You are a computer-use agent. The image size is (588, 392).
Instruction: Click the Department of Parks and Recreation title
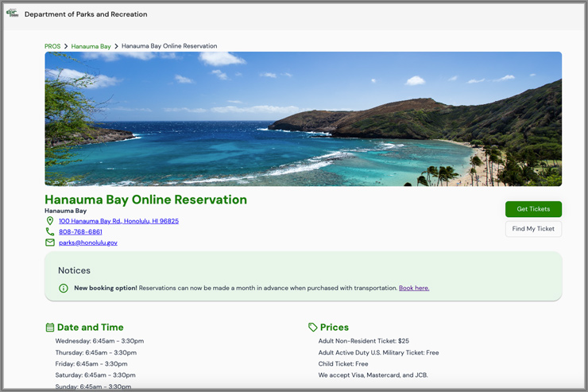click(86, 14)
